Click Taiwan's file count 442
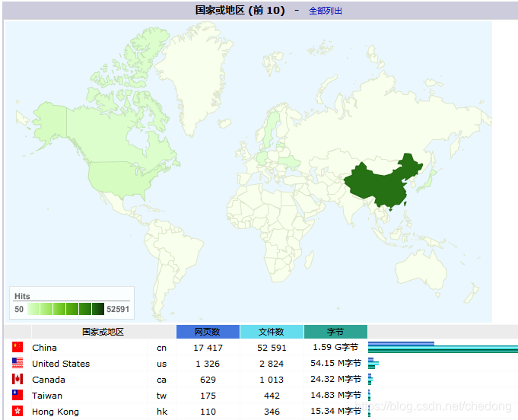 click(272, 396)
